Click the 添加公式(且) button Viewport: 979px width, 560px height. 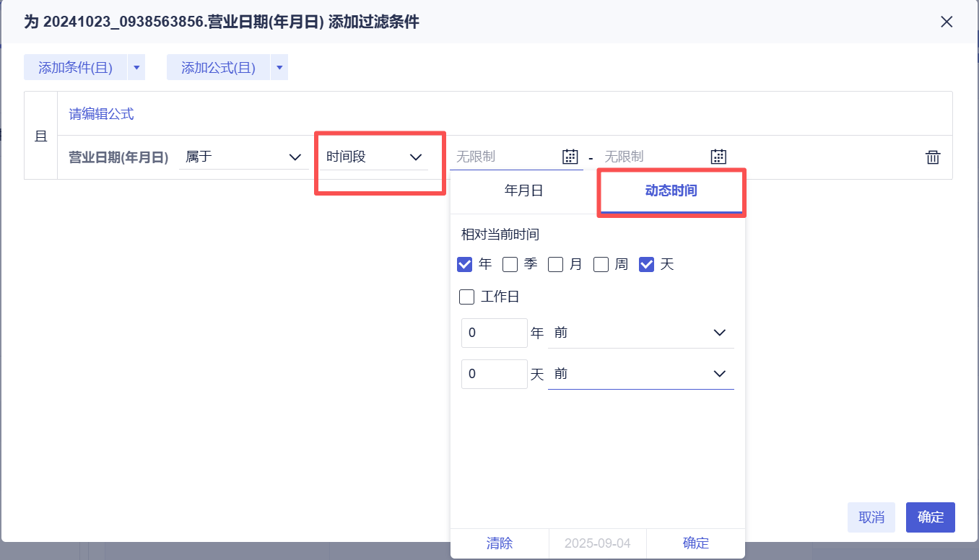point(219,68)
